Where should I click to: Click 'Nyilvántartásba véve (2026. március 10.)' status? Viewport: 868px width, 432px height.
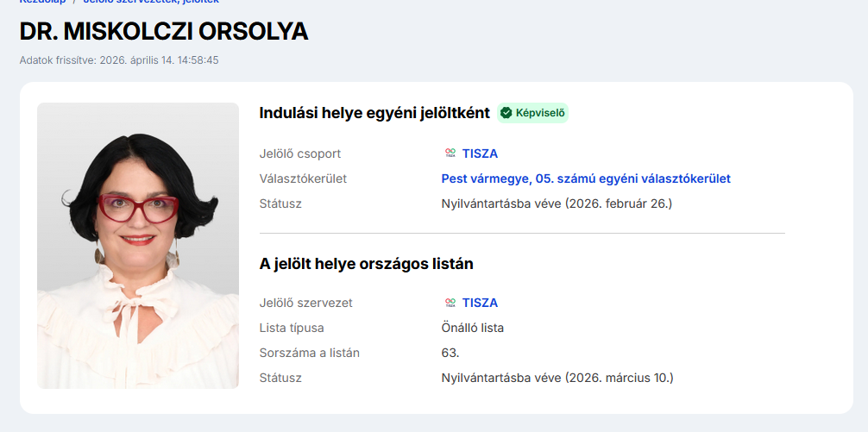tap(557, 379)
